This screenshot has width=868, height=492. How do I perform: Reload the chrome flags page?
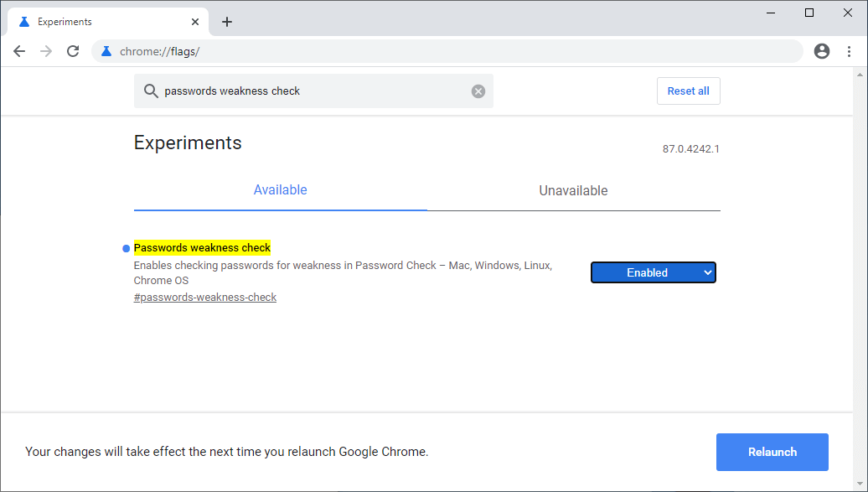tap(73, 51)
